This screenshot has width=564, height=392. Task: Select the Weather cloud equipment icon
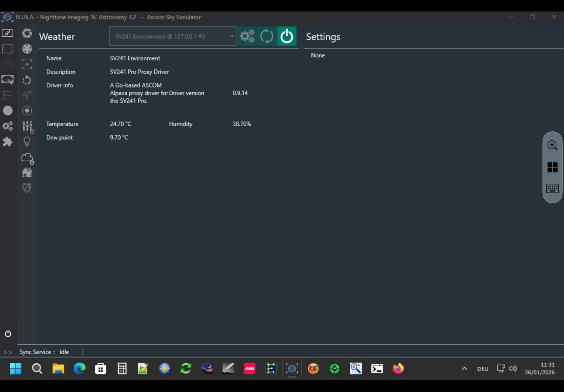coord(27,158)
